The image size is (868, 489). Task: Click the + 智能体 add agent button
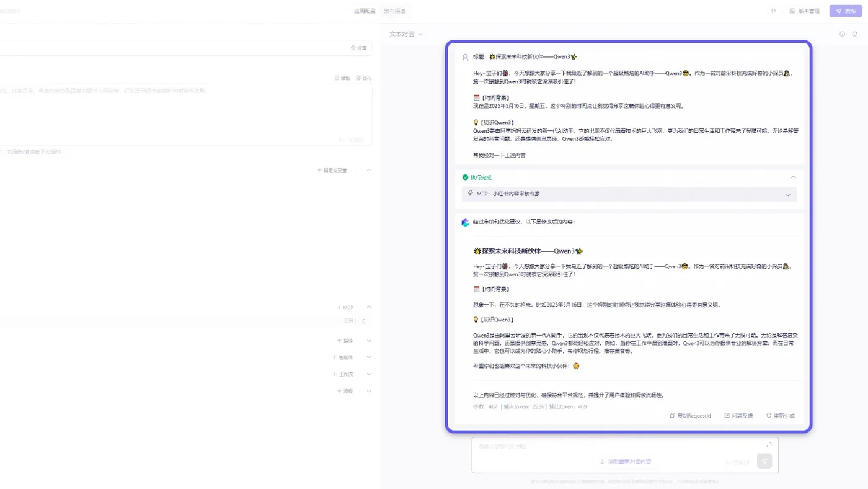343,357
